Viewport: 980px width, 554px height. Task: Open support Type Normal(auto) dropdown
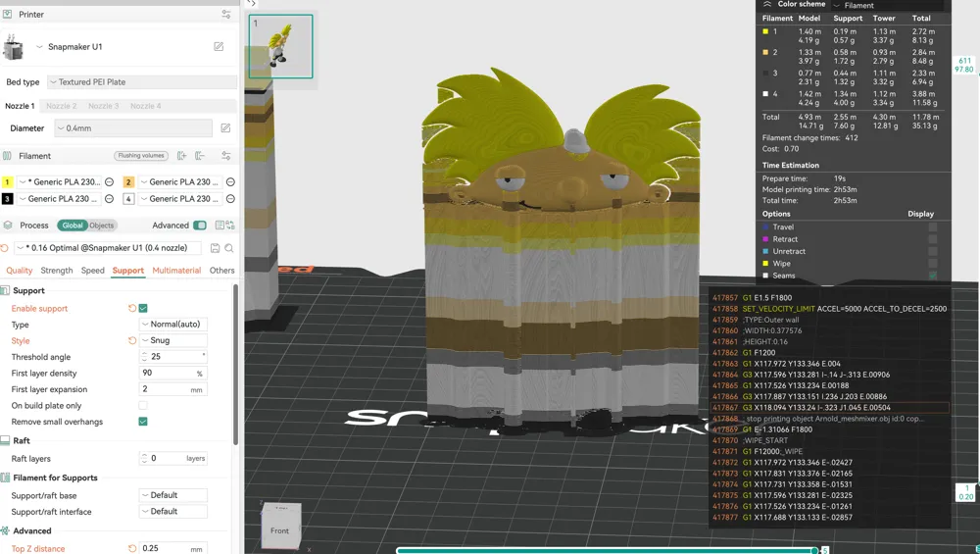(x=173, y=325)
